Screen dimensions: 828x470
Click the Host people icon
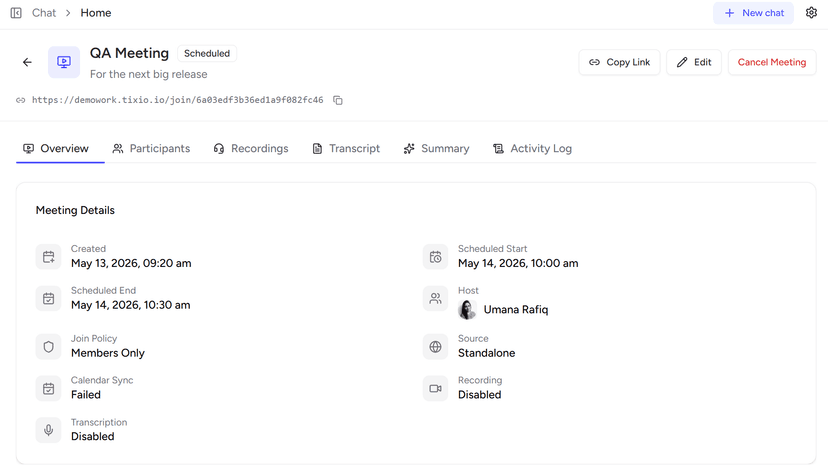(436, 298)
